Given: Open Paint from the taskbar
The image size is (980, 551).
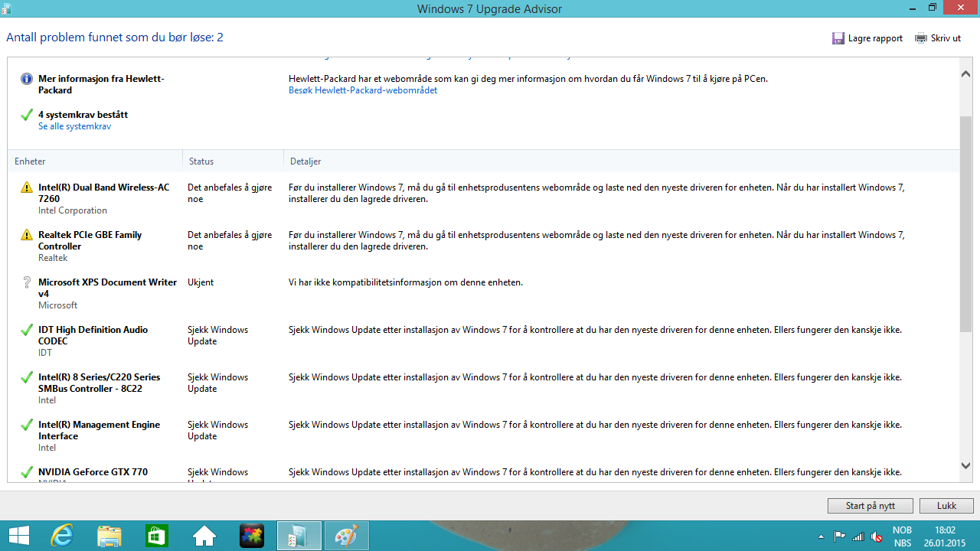Looking at the screenshot, I should [347, 536].
